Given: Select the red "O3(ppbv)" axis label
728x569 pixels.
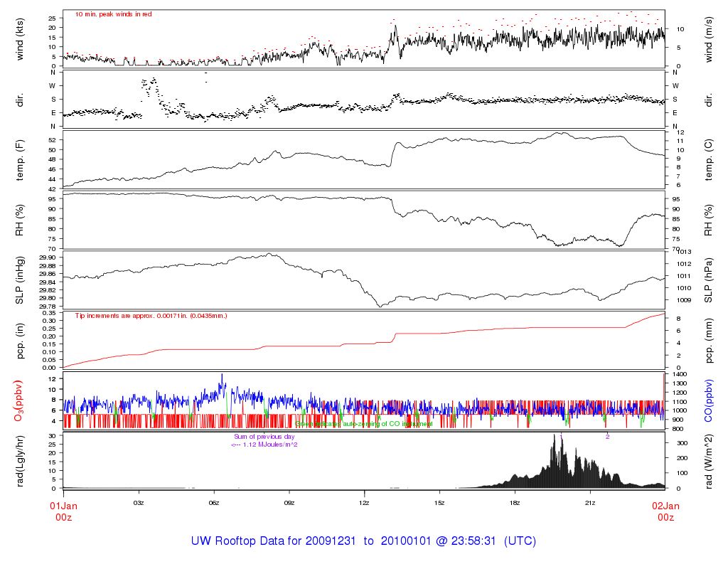Looking at the screenshot, I should [x=18, y=401].
